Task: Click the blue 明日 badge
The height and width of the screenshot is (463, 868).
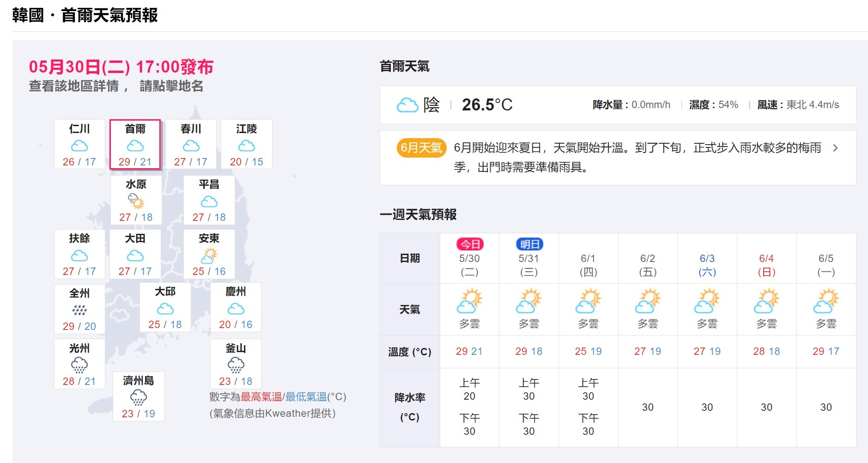Action: tap(529, 244)
